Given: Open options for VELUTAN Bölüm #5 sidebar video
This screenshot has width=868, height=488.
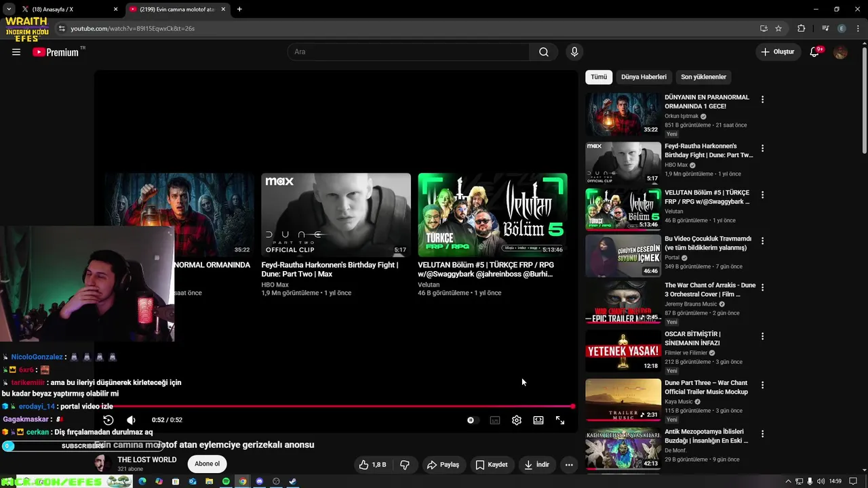Looking at the screenshot, I should pyautogui.click(x=762, y=195).
